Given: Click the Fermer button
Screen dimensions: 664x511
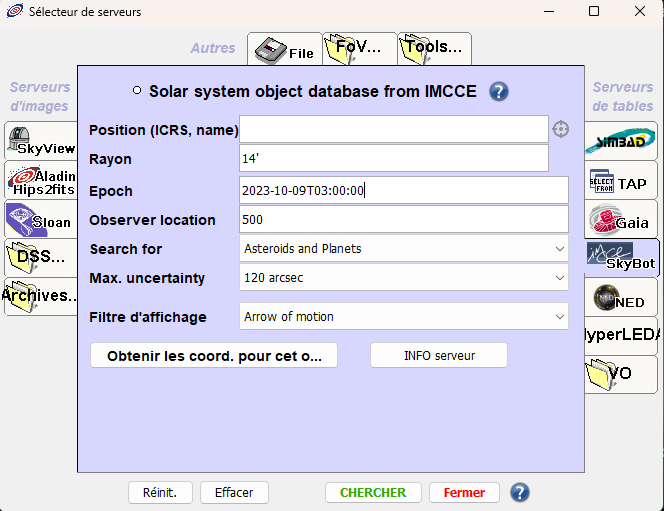Looking at the screenshot, I should tap(464, 492).
